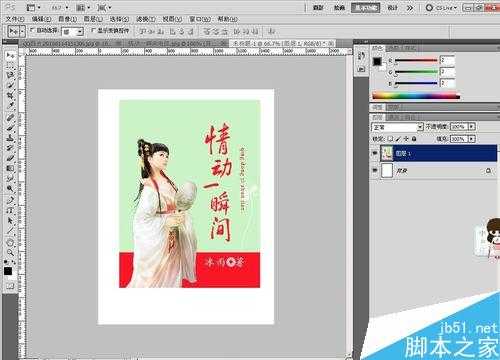
Task: Click the Ps application logo icon
Action: coord(10,7)
